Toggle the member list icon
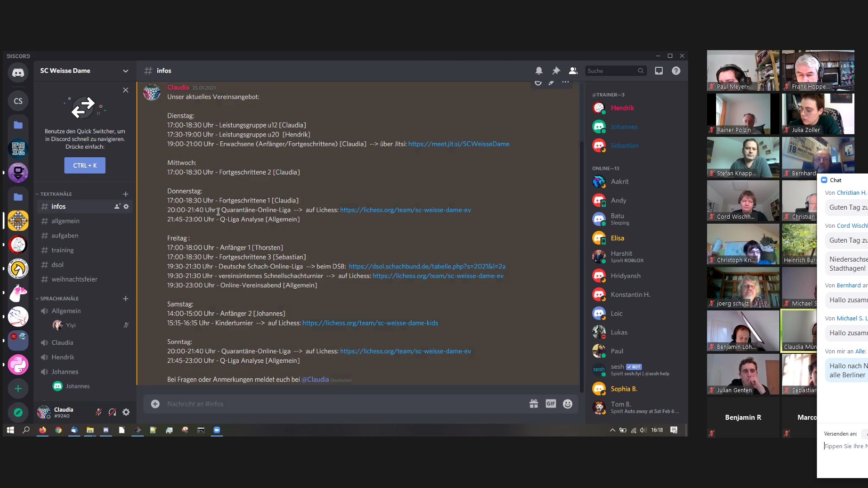Screen dimensions: 868x488 pos(573,71)
